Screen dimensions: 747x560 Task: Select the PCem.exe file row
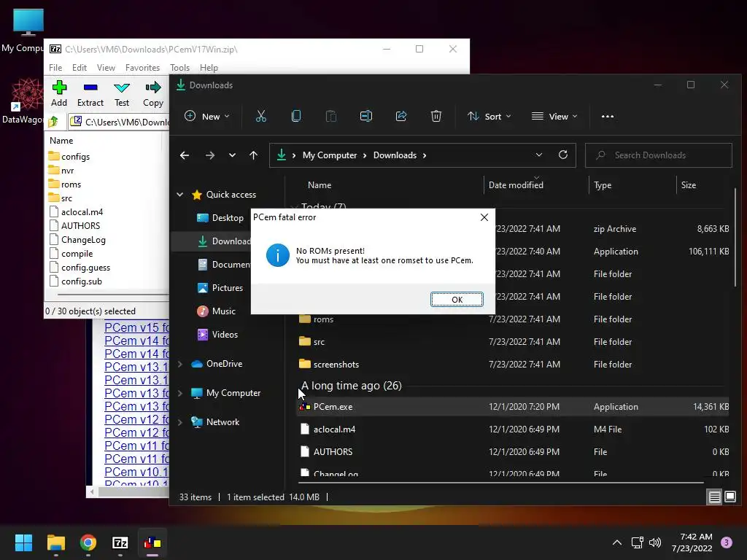click(x=513, y=407)
